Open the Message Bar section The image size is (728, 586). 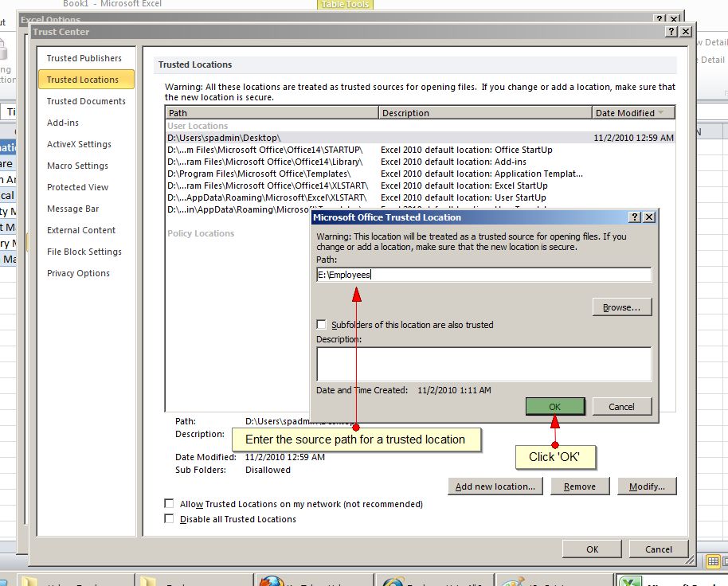coord(72,209)
